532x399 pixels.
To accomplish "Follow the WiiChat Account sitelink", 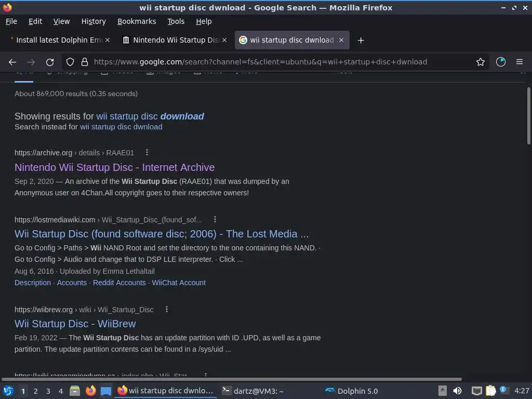I will pos(179,283).
